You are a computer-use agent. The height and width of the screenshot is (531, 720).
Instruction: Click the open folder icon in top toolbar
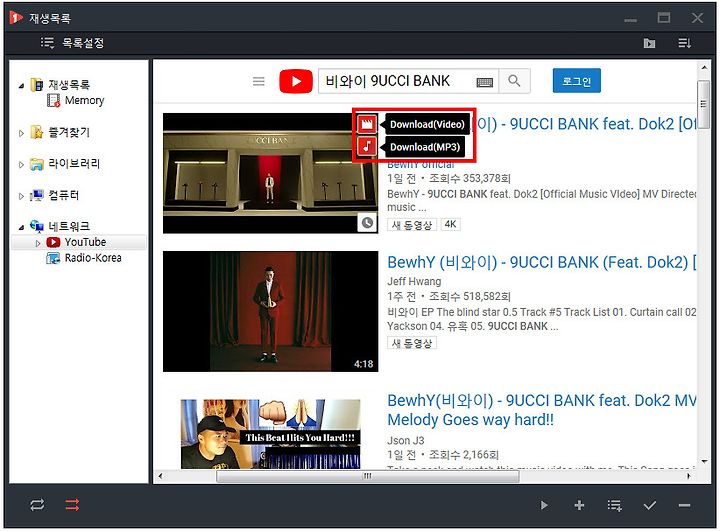point(649,43)
